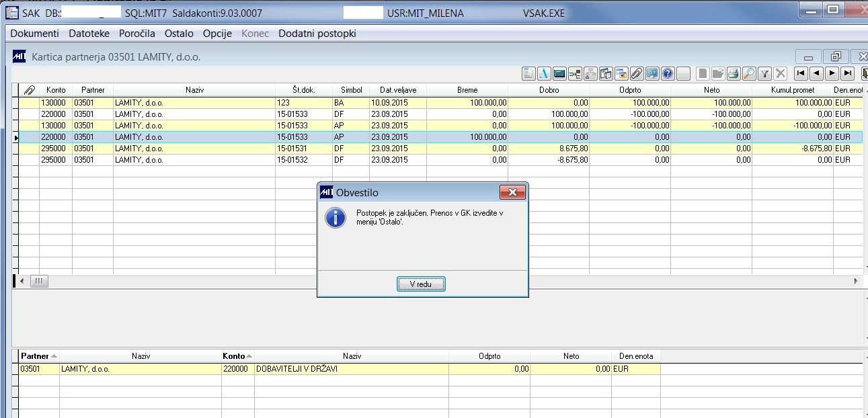The width and height of the screenshot is (868, 418).
Task: Click Partner sort header in bottom grid
Action: pos(39,356)
